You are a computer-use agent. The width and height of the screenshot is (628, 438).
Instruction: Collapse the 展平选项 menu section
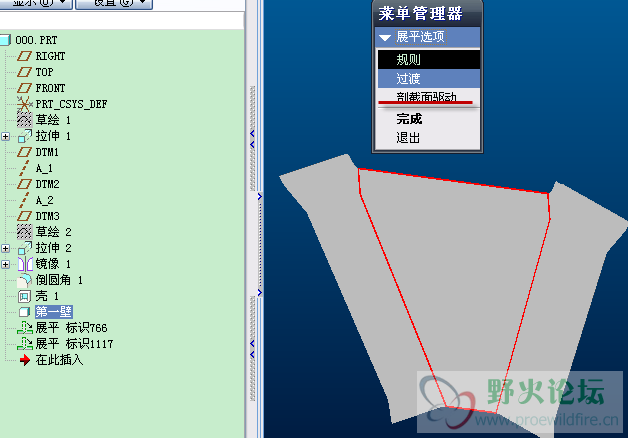click(x=385, y=38)
